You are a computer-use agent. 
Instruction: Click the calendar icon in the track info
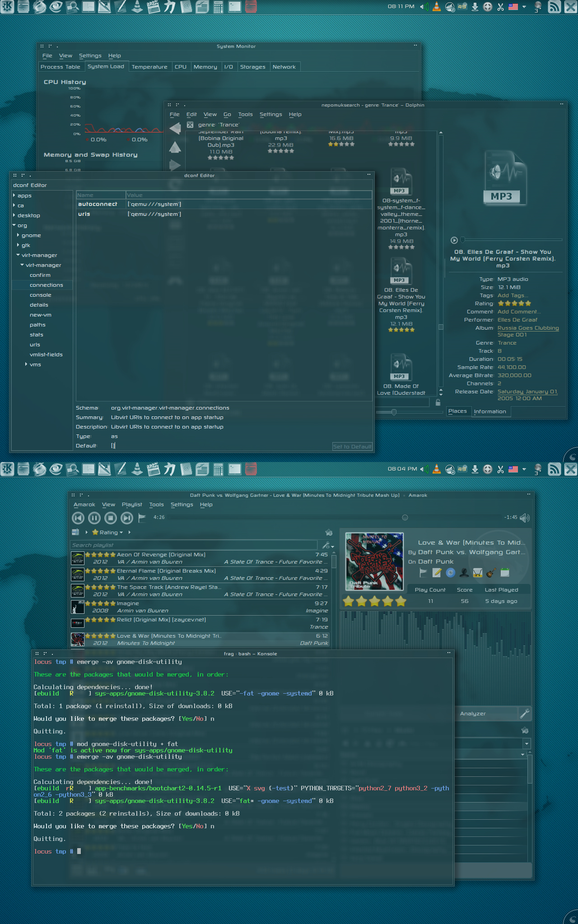click(x=505, y=573)
